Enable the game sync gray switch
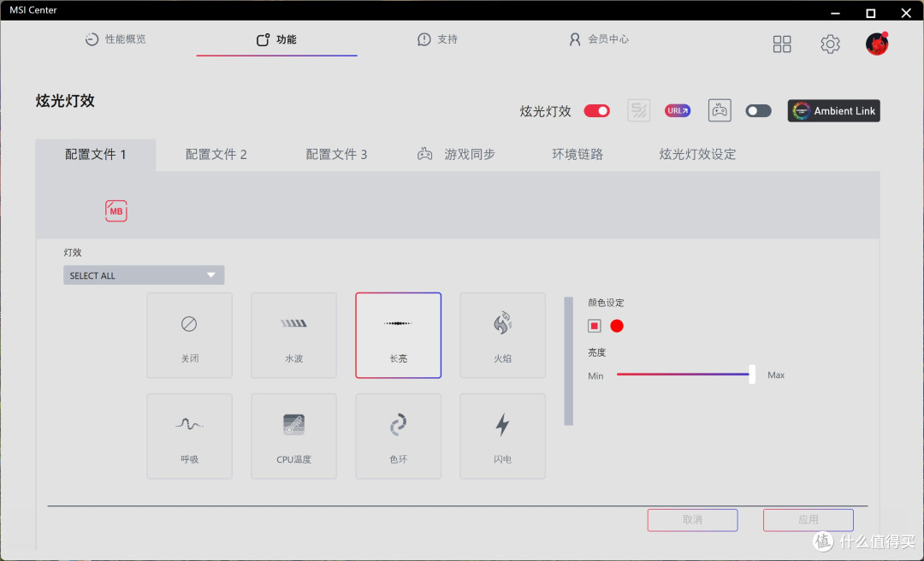 click(758, 111)
